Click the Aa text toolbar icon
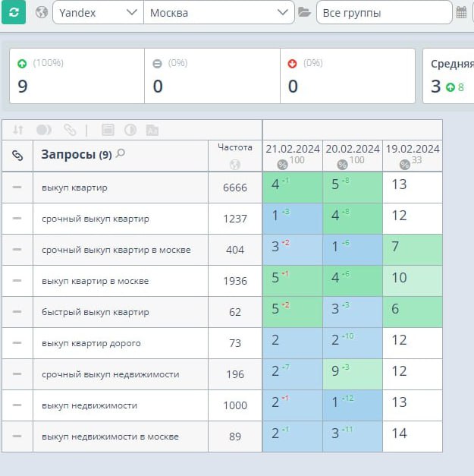The width and height of the screenshot is (474, 476). [x=152, y=130]
